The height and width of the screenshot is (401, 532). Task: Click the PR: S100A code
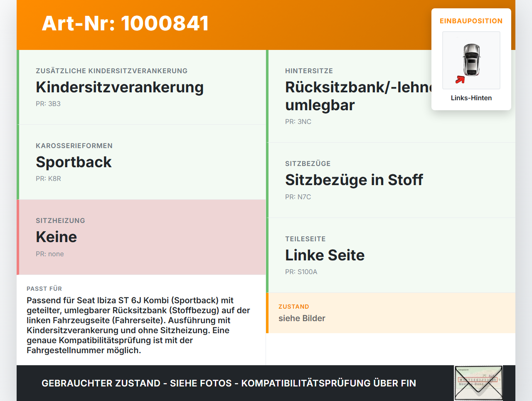(301, 272)
